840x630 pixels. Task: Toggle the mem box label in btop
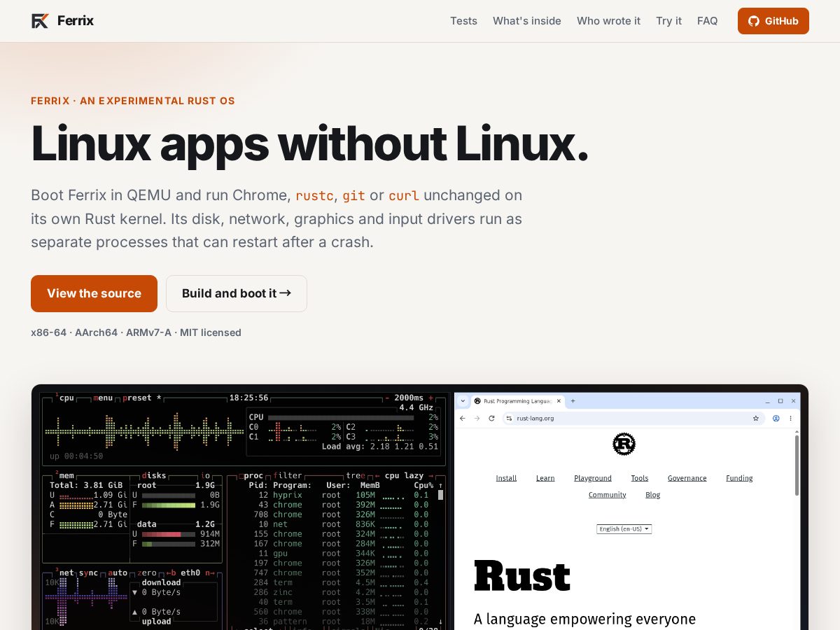(66, 476)
